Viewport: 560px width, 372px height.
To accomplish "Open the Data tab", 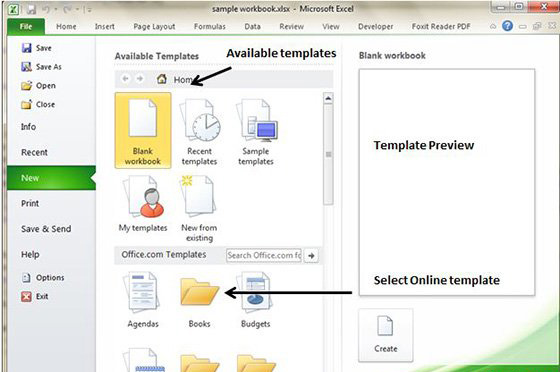I will pyautogui.click(x=252, y=26).
